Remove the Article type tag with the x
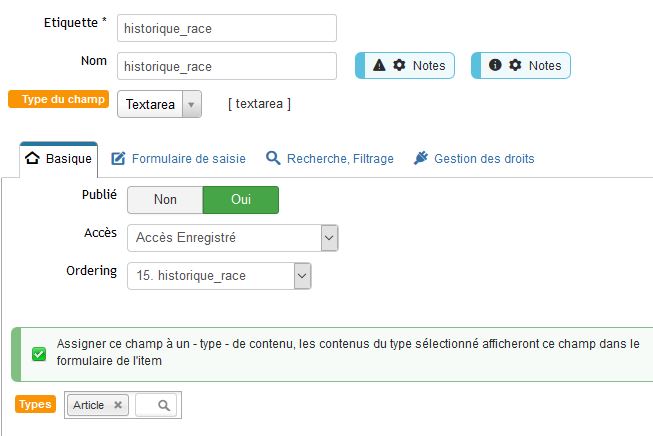The image size is (653, 436). click(118, 405)
